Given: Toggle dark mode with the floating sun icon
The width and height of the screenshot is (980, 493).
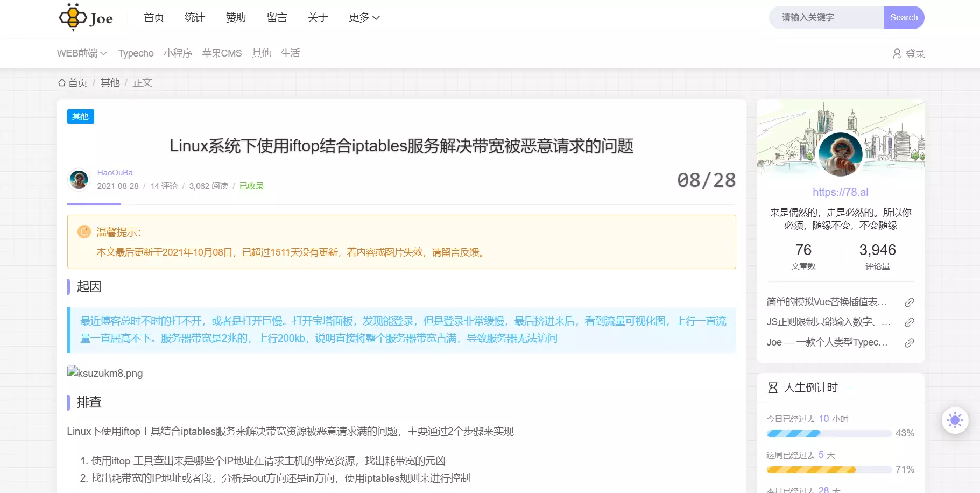Looking at the screenshot, I should (955, 420).
